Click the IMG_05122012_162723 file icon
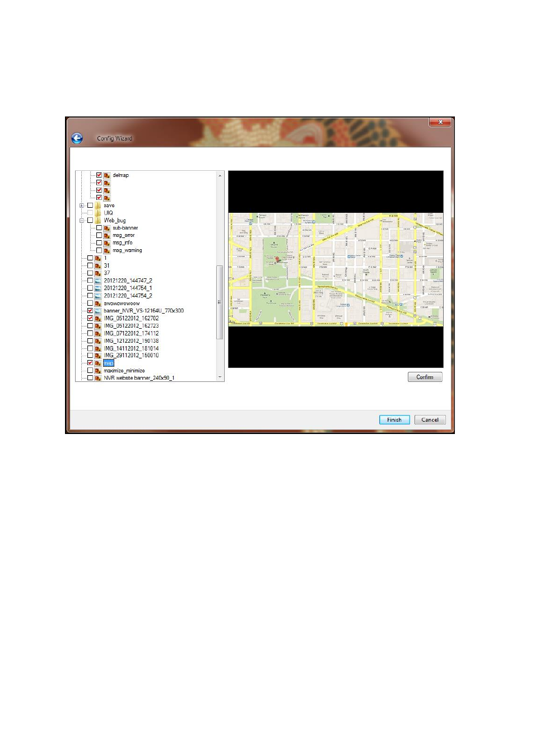The width and height of the screenshot is (535, 756). tap(98, 325)
